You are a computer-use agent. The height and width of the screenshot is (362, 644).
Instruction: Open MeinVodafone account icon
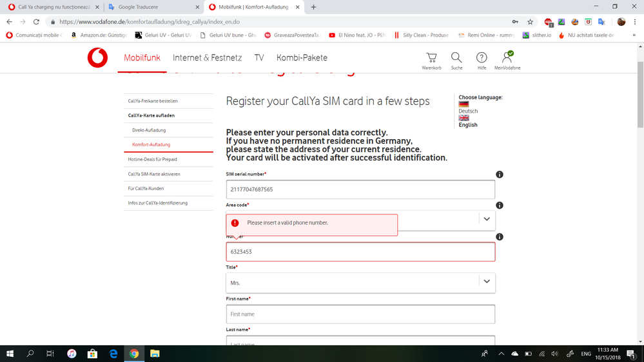[x=507, y=61]
